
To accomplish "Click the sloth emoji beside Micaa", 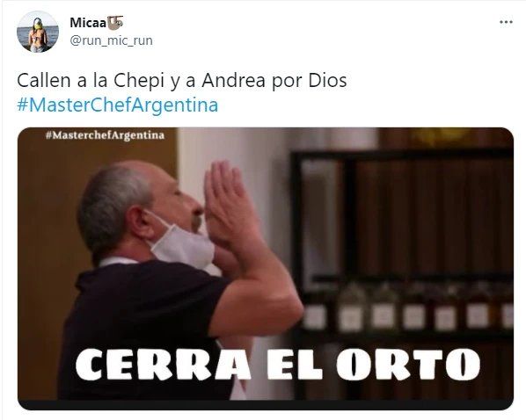I will [115, 23].
